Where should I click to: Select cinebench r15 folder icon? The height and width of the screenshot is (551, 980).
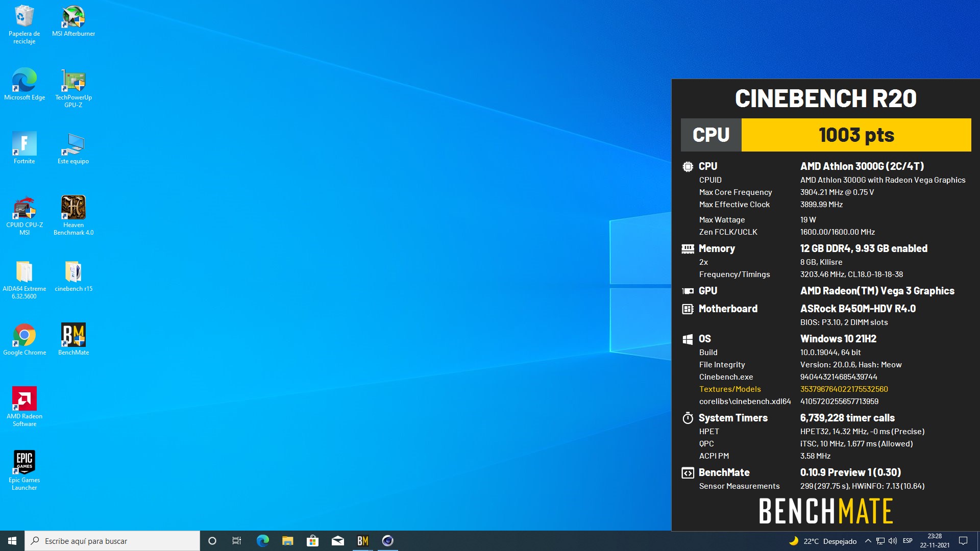73,276
